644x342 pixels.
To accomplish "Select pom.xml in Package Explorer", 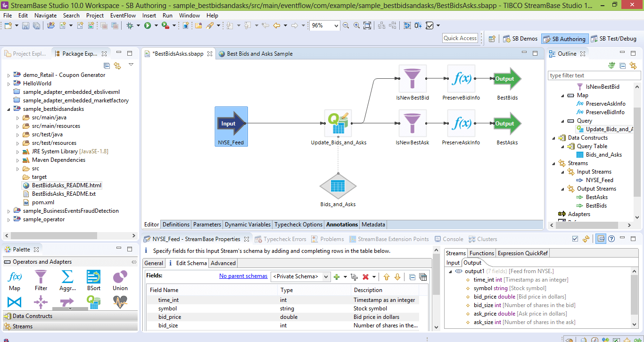I will click(39, 202).
